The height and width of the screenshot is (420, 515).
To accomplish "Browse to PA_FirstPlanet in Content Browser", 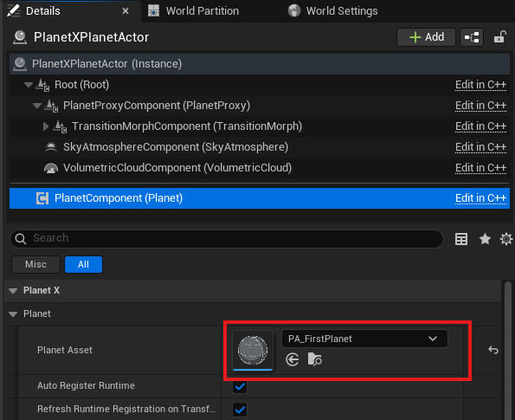I will click(315, 359).
